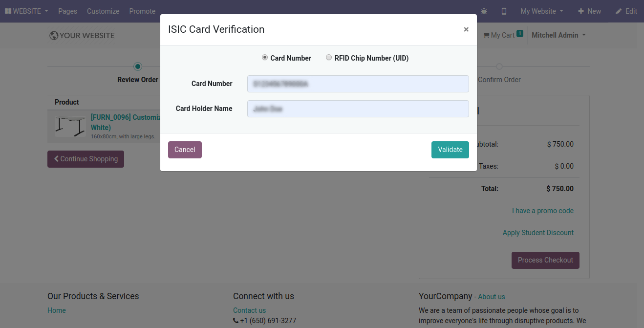Image resolution: width=644 pixels, height=328 pixels.
Task: Focus the Card Number input field
Action: pos(358,84)
